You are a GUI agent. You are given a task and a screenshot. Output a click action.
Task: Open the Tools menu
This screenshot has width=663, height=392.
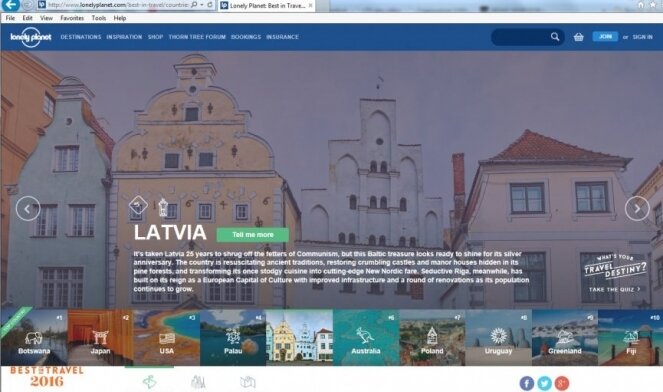[99, 18]
